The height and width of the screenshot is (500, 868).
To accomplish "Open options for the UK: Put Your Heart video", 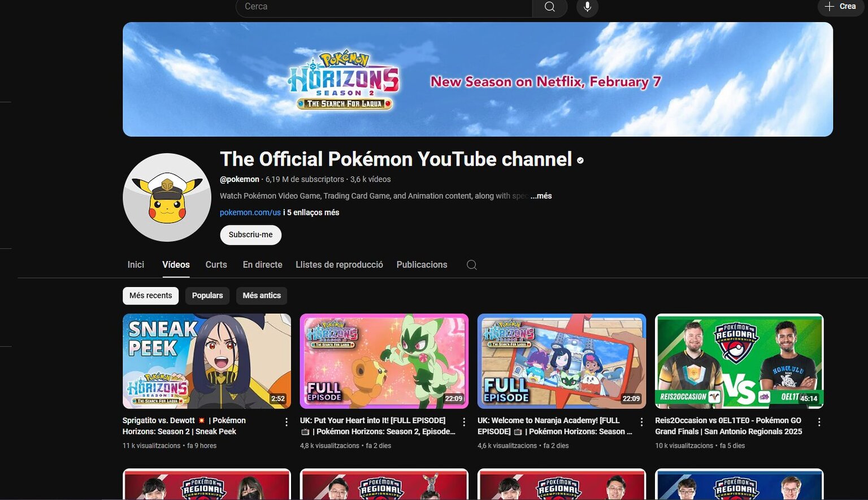I will 463,421.
